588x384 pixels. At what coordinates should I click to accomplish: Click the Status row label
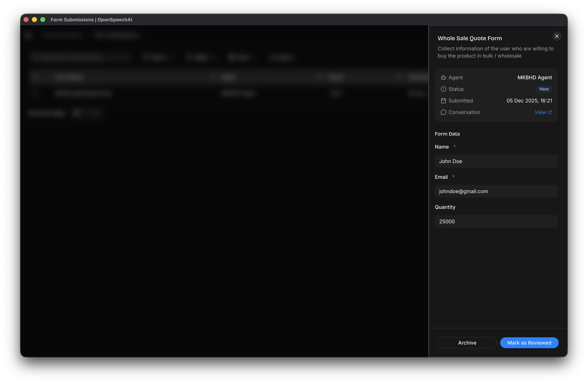click(456, 89)
